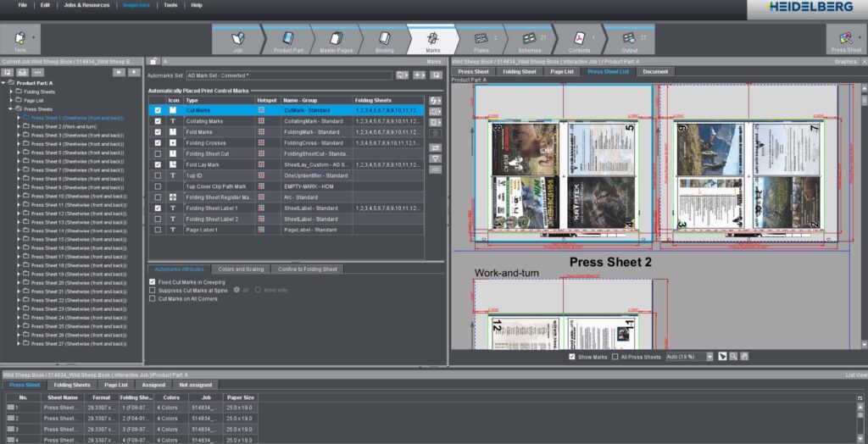This screenshot has height=444, width=868.
Task: Open the Job workflow step icon
Action: tap(238, 38)
